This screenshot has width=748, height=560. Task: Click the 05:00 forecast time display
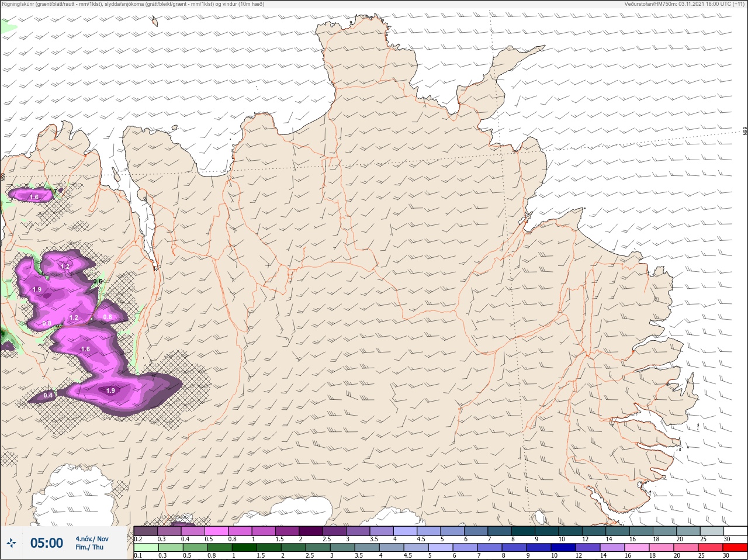tap(47, 544)
